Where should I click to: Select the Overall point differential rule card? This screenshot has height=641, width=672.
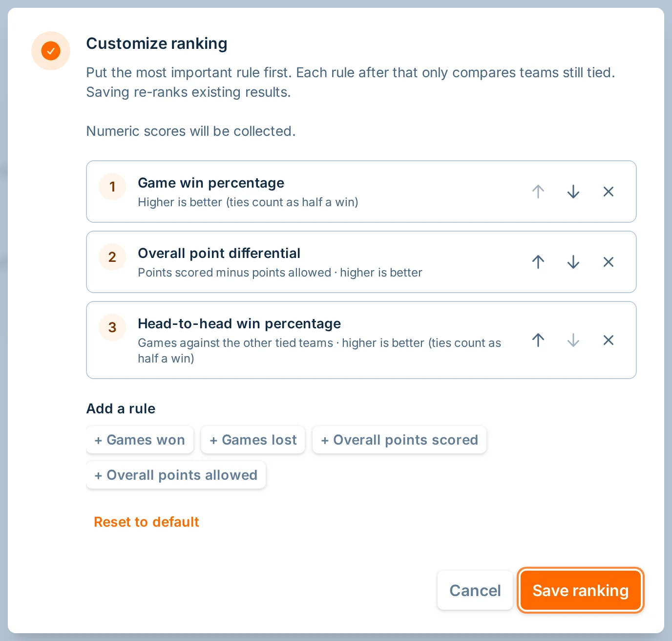click(x=361, y=262)
